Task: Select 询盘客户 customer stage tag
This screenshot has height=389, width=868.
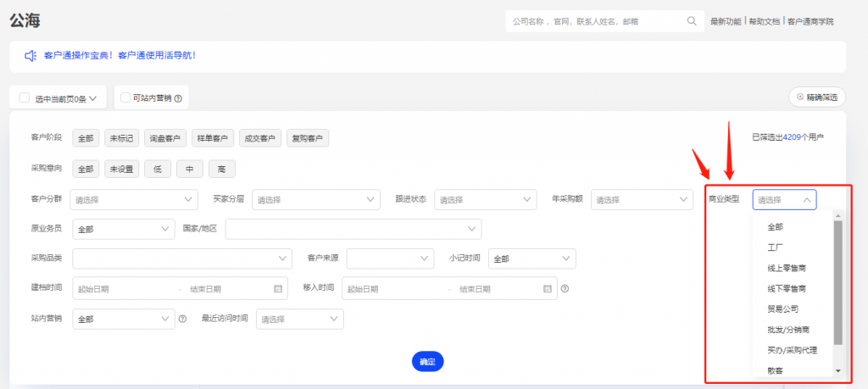Action: pyautogui.click(x=165, y=138)
